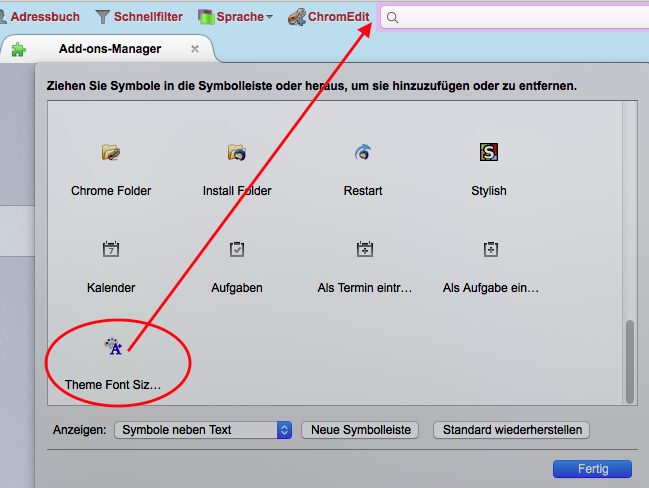This screenshot has width=649, height=488.
Task: Expand the Sprache dropdown menu
Action: pyautogui.click(x=236, y=17)
